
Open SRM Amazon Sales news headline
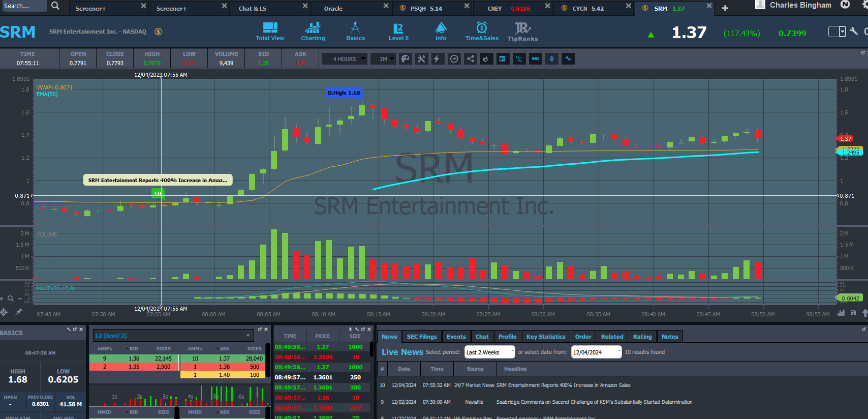tap(563, 385)
